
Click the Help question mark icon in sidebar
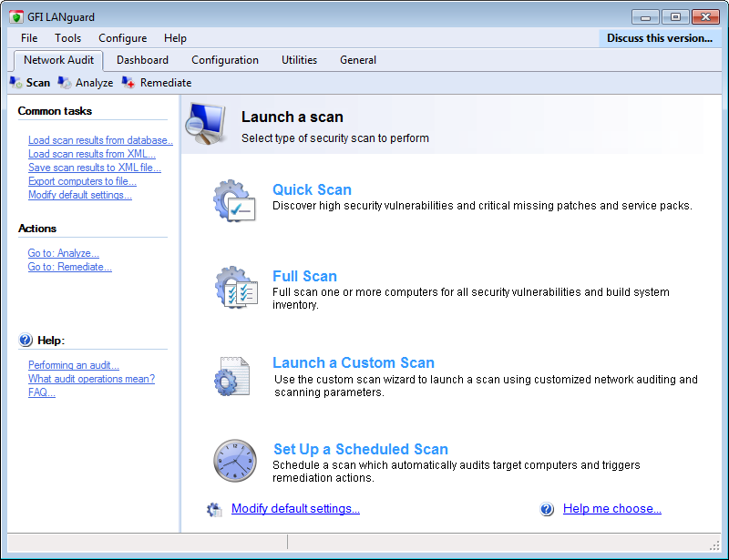pos(26,341)
